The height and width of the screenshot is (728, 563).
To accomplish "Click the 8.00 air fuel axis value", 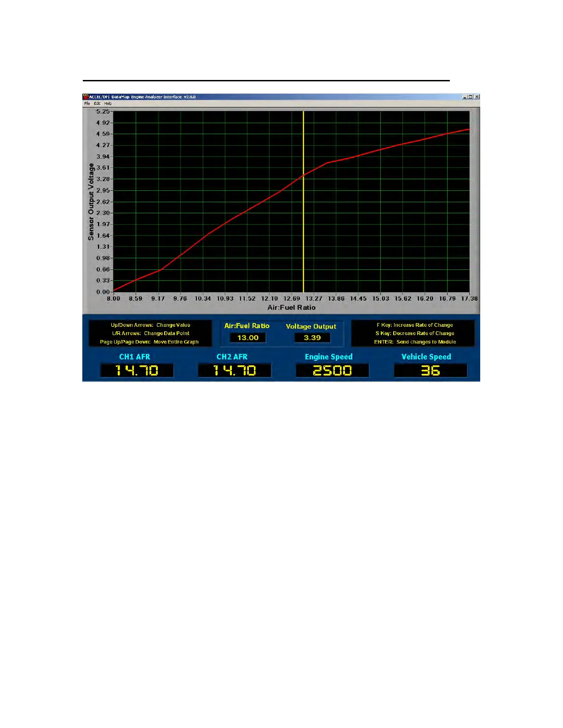I will pos(114,299).
